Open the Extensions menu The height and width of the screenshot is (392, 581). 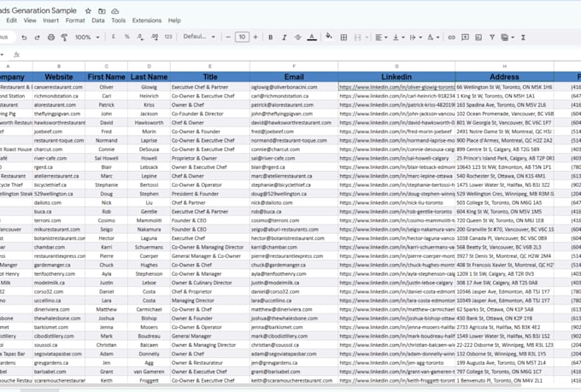pyautogui.click(x=147, y=20)
